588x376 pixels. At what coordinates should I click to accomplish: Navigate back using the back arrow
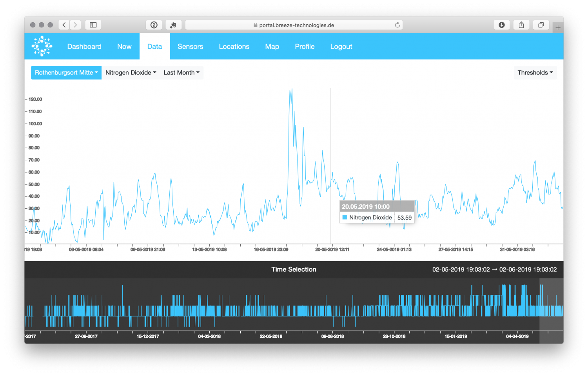[x=64, y=25]
